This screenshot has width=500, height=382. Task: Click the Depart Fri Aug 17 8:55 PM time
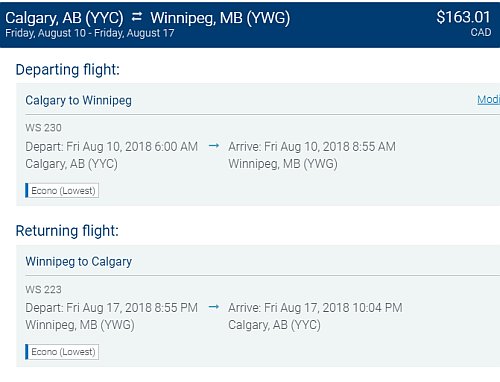[x=112, y=308]
